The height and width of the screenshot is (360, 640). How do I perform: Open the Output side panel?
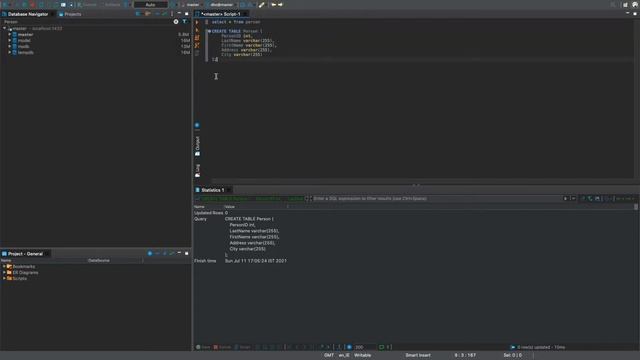click(x=198, y=146)
